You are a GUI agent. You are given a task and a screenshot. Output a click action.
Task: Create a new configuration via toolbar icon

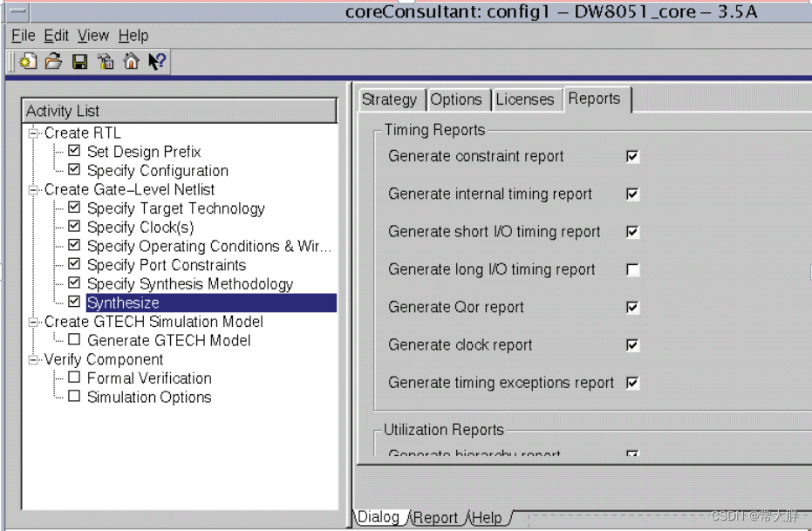(28, 61)
